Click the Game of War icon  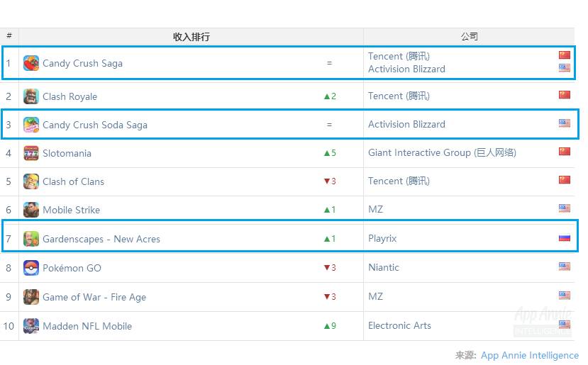tap(31, 297)
